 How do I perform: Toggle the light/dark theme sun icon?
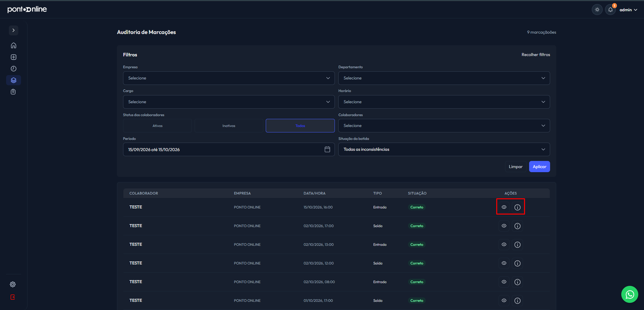tap(597, 10)
